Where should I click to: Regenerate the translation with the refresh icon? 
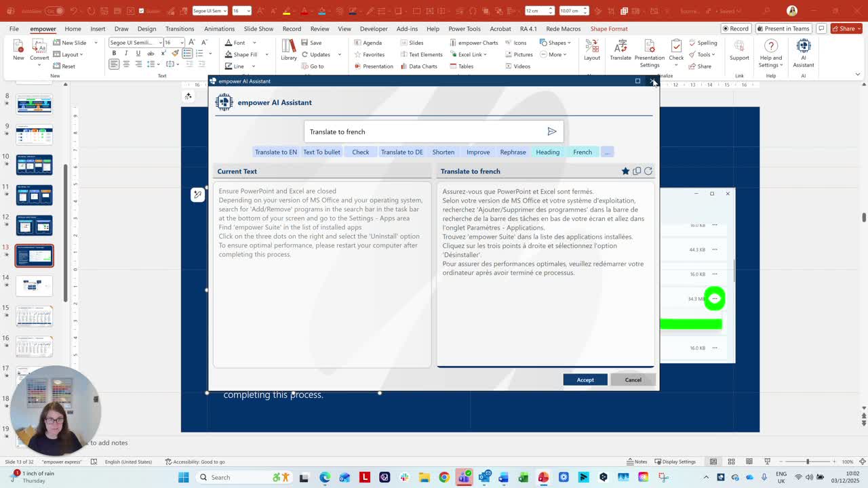pos(648,171)
